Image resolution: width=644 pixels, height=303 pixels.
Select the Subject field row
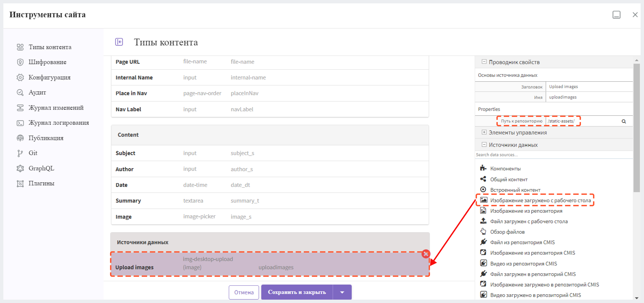tap(270, 153)
